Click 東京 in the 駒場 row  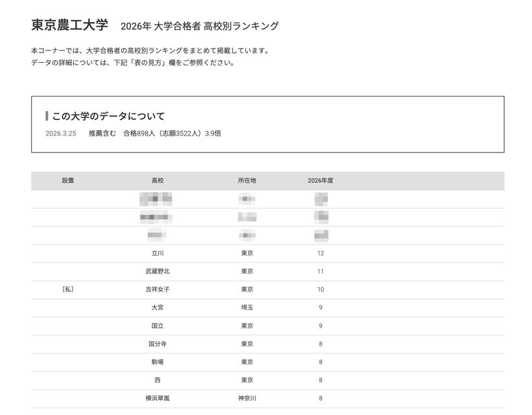point(247,362)
